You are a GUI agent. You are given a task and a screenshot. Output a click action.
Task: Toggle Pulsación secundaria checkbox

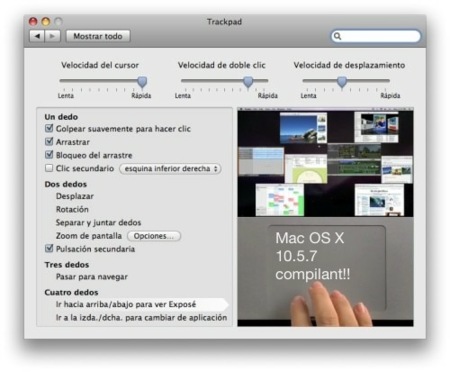pyautogui.click(x=49, y=248)
